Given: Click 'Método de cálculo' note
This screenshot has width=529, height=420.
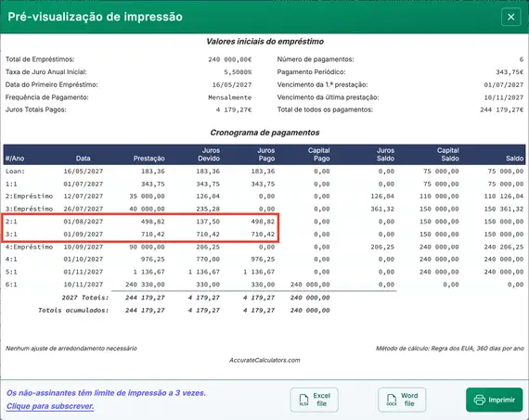Looking at the screenshot, I should 450,349.
